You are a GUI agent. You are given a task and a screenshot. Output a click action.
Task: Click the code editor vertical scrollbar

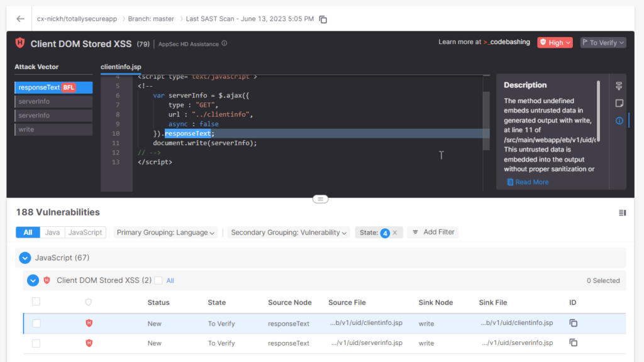[486, 121]
